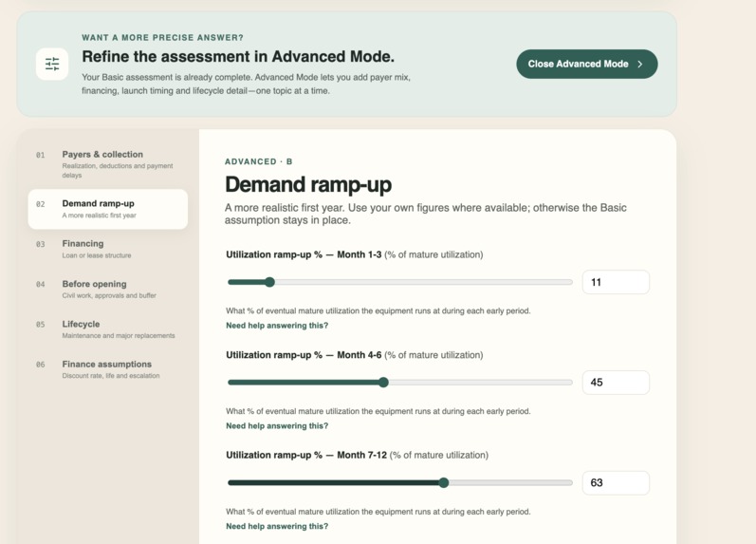Open Need help answering this under Month 7-12
Viewport: 756px width, 544px height.
[x=277, y=526]
